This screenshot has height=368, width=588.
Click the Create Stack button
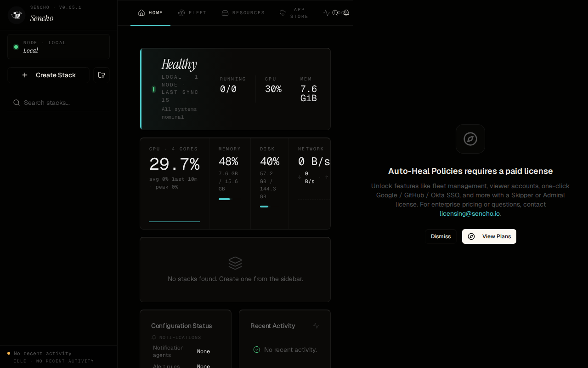click(48, 75)
